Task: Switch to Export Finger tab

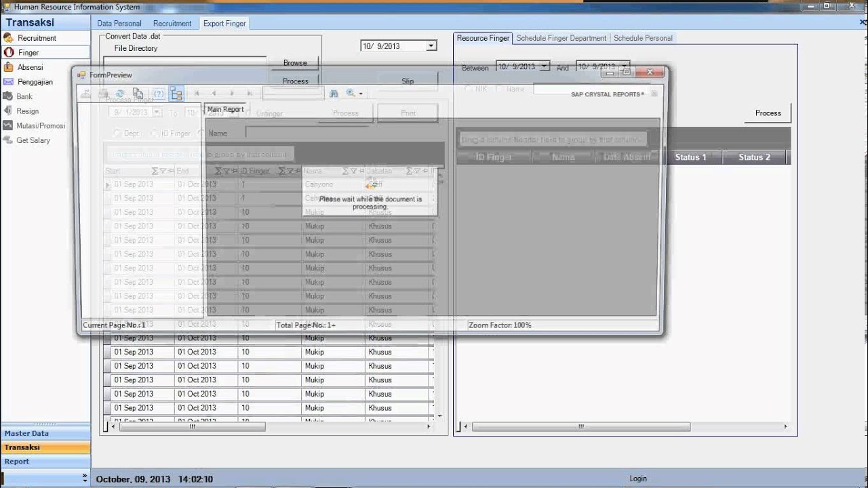Action: [x=224, y=23]
